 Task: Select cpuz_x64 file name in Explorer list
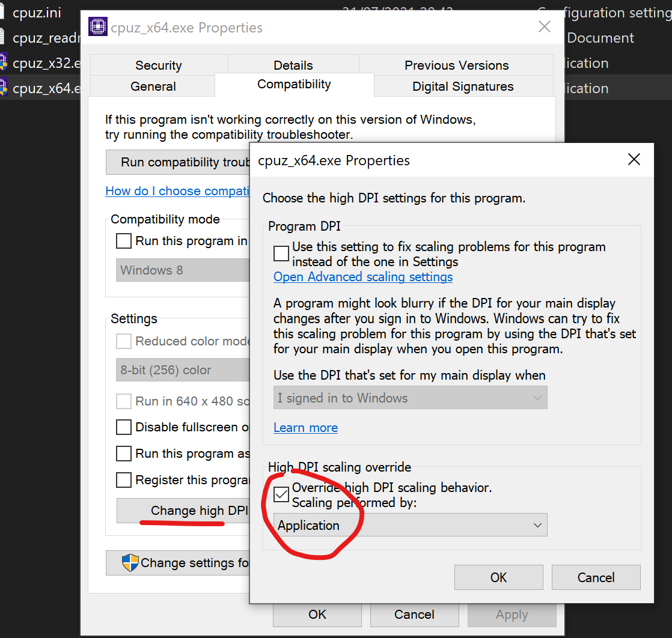point(46,88)
